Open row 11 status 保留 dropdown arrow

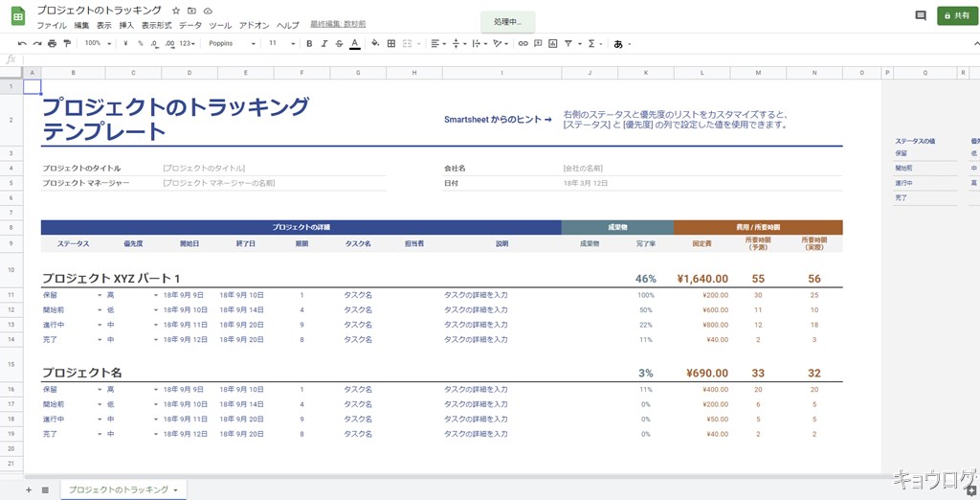pos(100,295)
